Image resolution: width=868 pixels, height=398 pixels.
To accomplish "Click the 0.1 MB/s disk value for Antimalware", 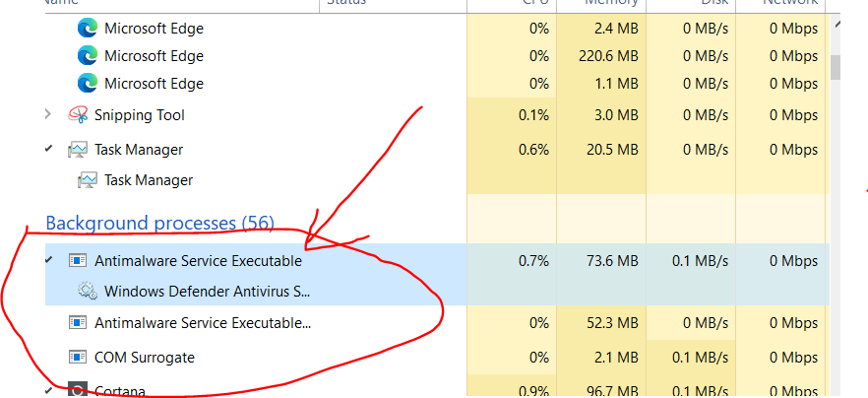I will (700, 260).
